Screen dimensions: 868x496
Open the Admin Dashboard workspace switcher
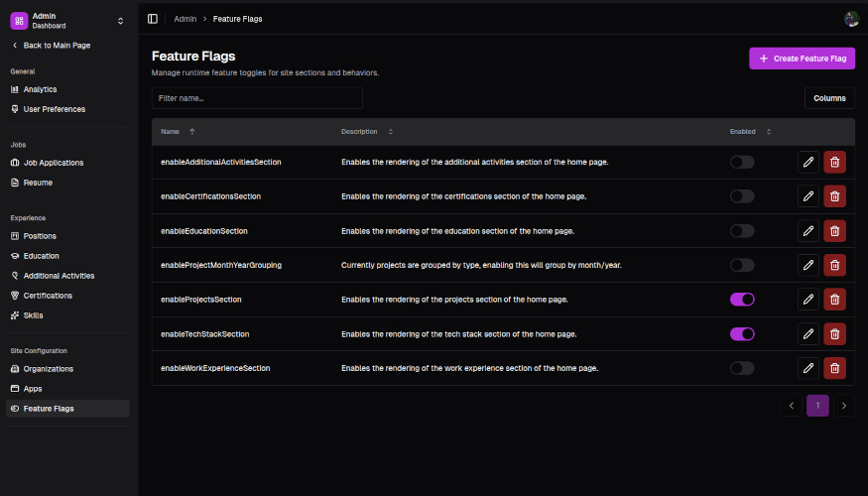[67, 20]
